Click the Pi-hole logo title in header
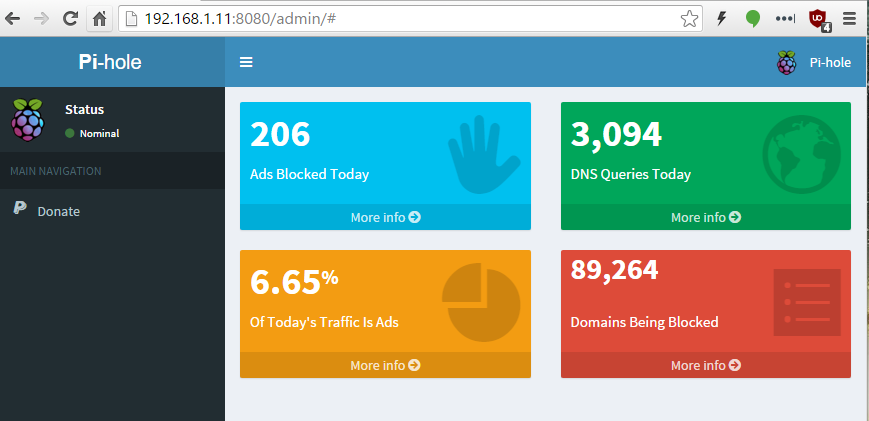The height and width of the screenshot is (421, 869). point(110,62)
